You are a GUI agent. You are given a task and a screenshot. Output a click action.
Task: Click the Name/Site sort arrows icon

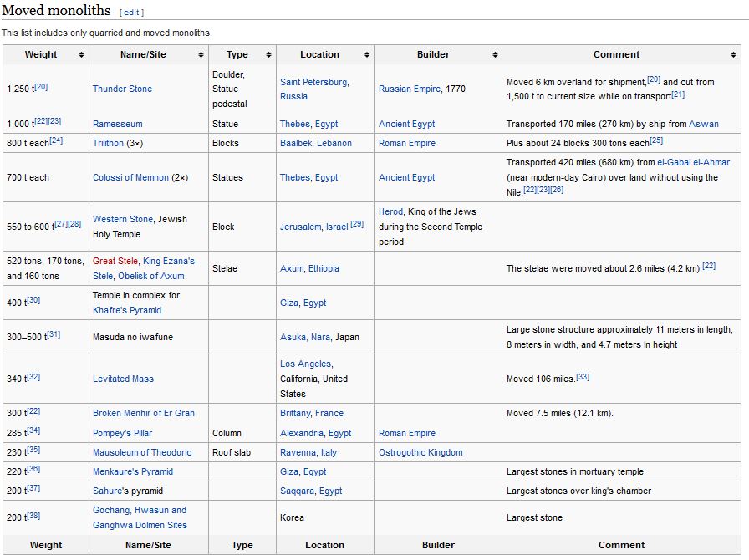click(201, 55)
